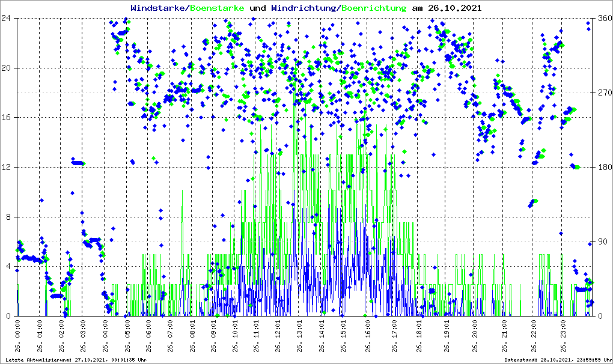This screenshot has height=364, width=613.
Task: Click the direction axis label '90'
Action: pos(602,241)
